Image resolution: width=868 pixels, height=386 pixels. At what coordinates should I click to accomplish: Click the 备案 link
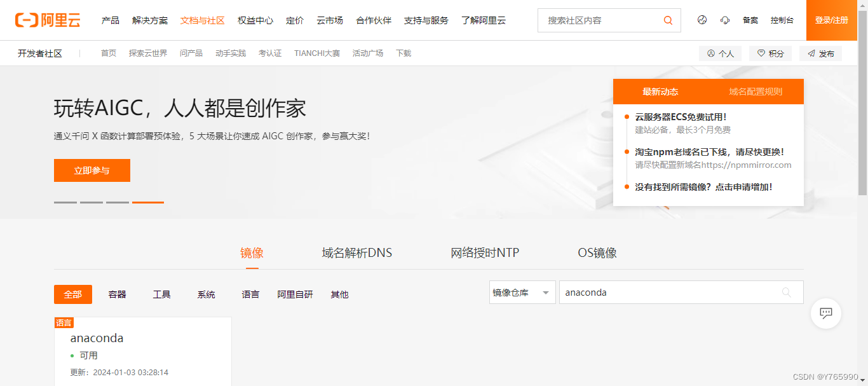(750, 20)
